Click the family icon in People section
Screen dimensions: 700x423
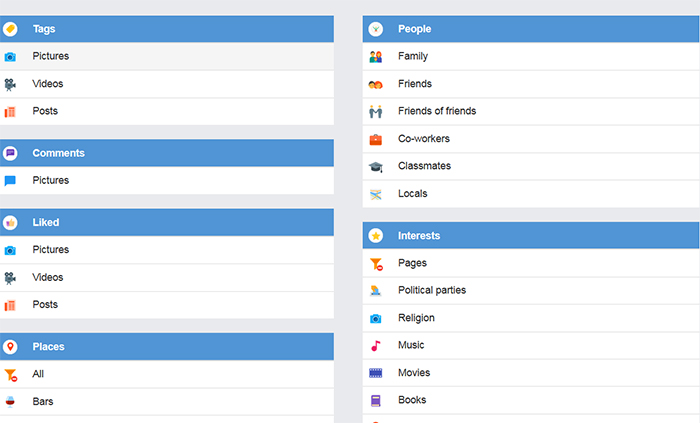[x=376, y=57]
